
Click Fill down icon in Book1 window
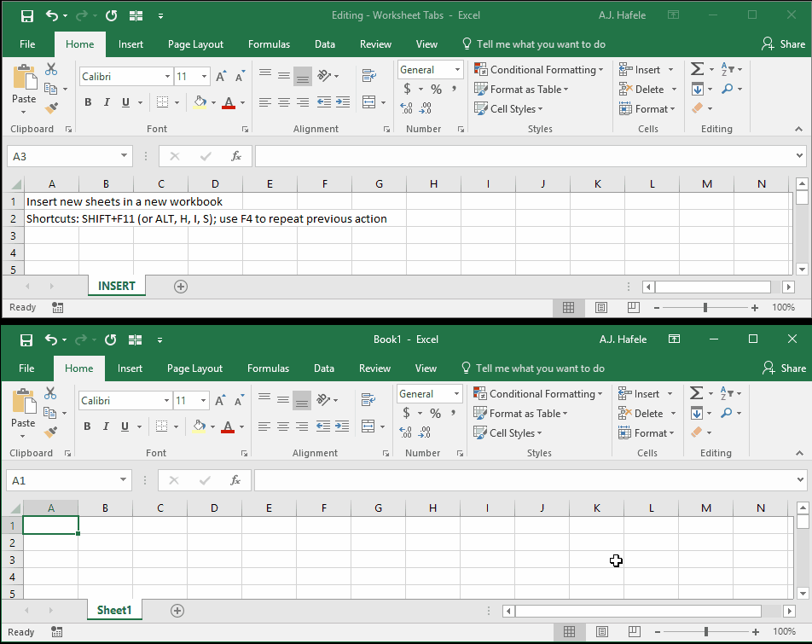697,413
